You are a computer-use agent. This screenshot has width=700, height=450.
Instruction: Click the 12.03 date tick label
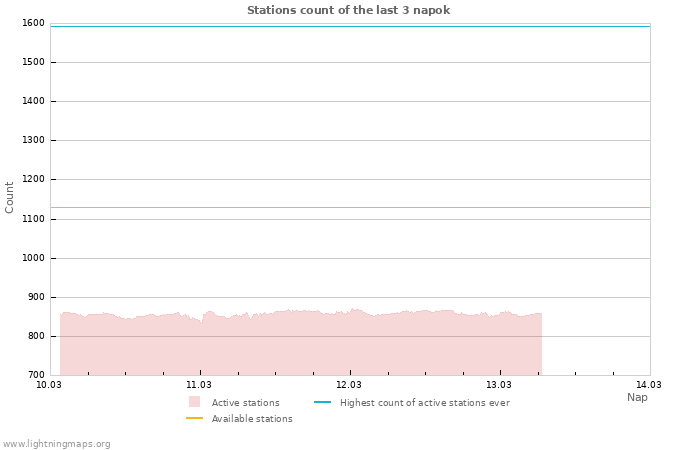(349, 384)
